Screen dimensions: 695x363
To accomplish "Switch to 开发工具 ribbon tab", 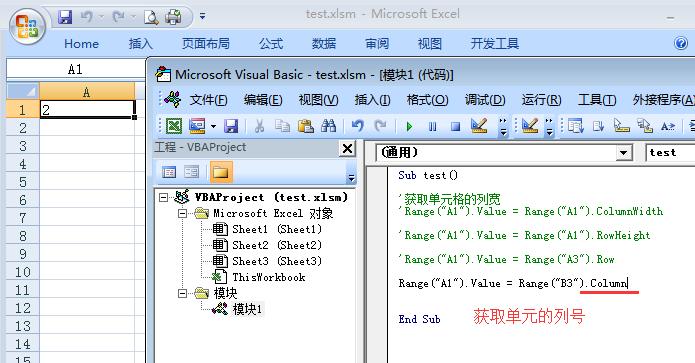I will coord(495,43).
